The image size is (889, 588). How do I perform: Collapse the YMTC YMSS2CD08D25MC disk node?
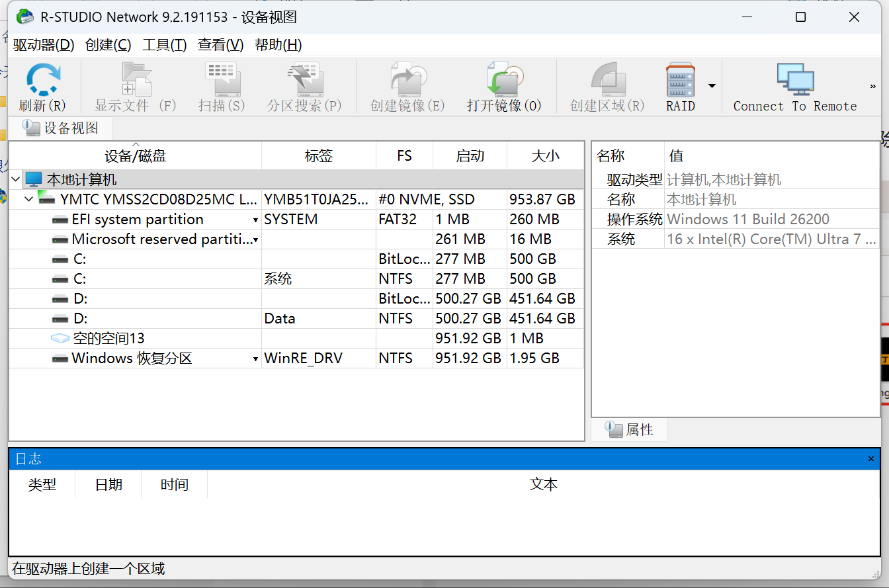(29, 199)
